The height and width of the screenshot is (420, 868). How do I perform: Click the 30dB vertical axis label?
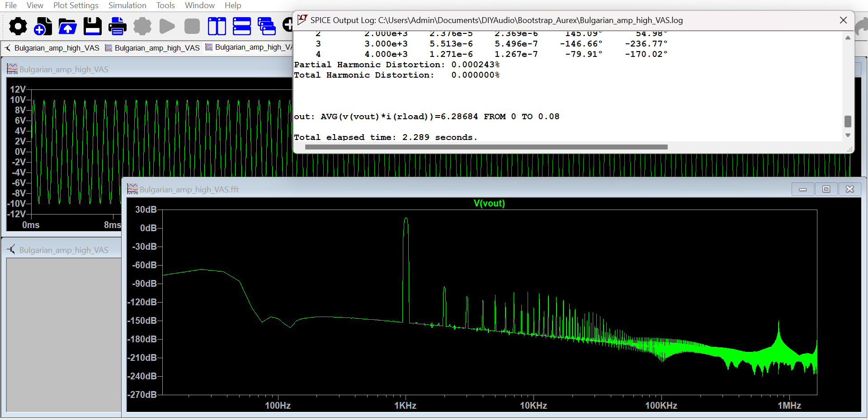tap(146, 210)
